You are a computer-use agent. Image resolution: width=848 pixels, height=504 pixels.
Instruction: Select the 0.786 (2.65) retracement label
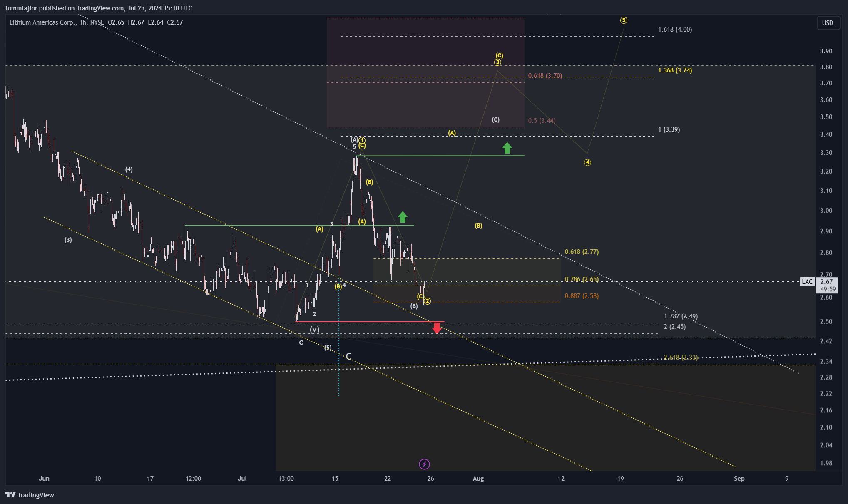[x=582, y=279]
